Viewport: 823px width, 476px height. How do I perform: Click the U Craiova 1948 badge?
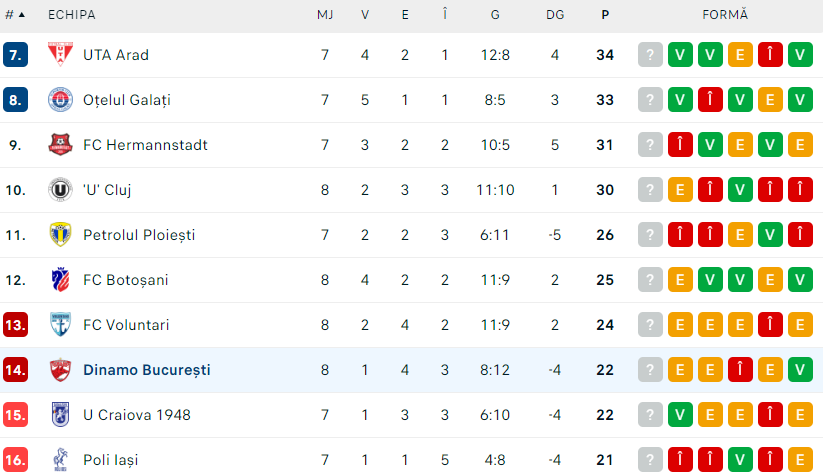click(61, 415)
